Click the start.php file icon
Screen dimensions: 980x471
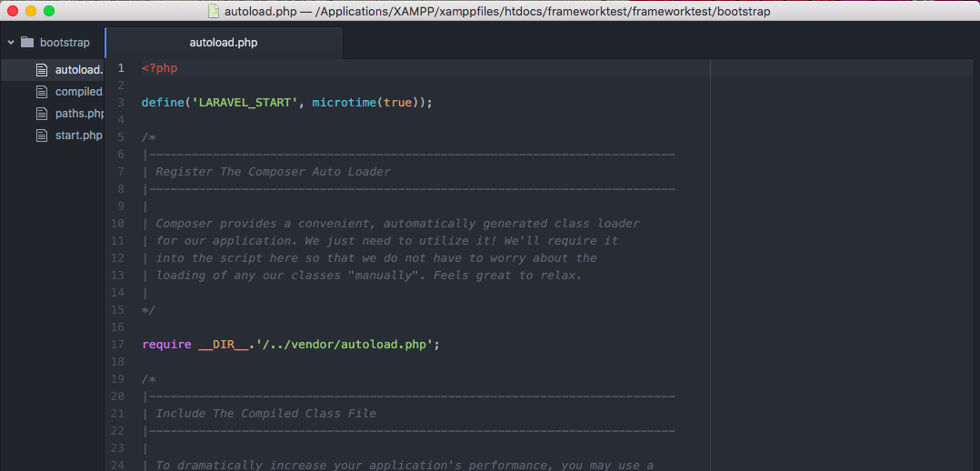tap(41, 135)
